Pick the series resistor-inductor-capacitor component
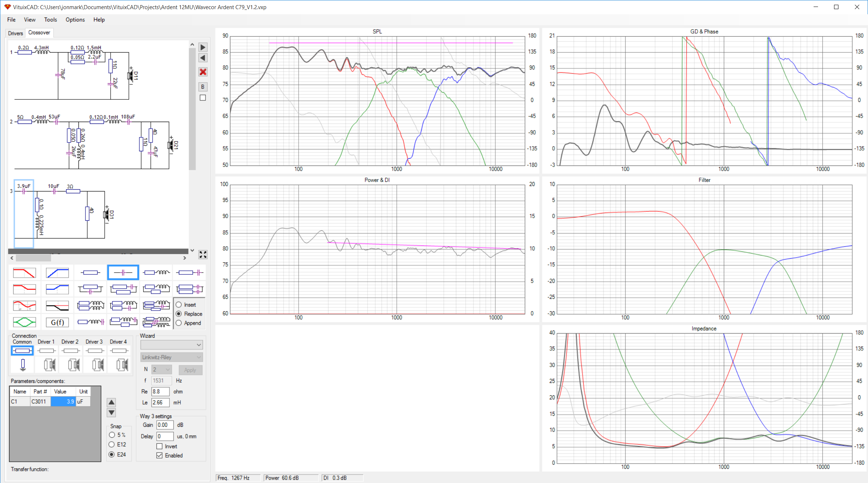Viewport: 868px width, 483px height. tap(90, 322)
